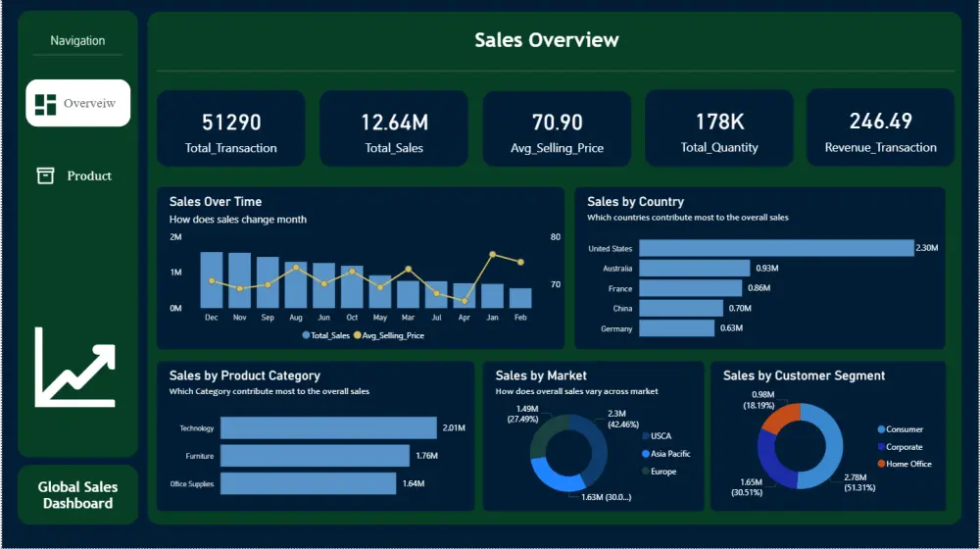Click the Total_Sales legend marker
The width and height of the screenshot is (980, 549).
coord(306,335)
